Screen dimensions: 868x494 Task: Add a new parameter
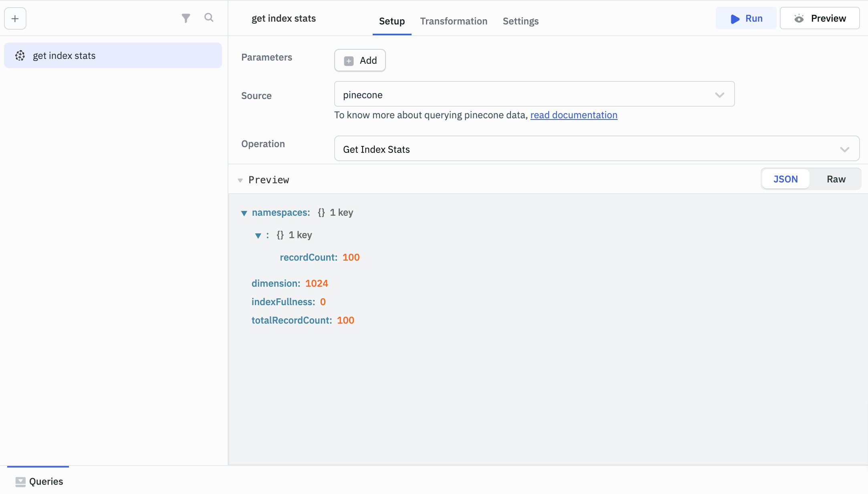pos(360,61)
